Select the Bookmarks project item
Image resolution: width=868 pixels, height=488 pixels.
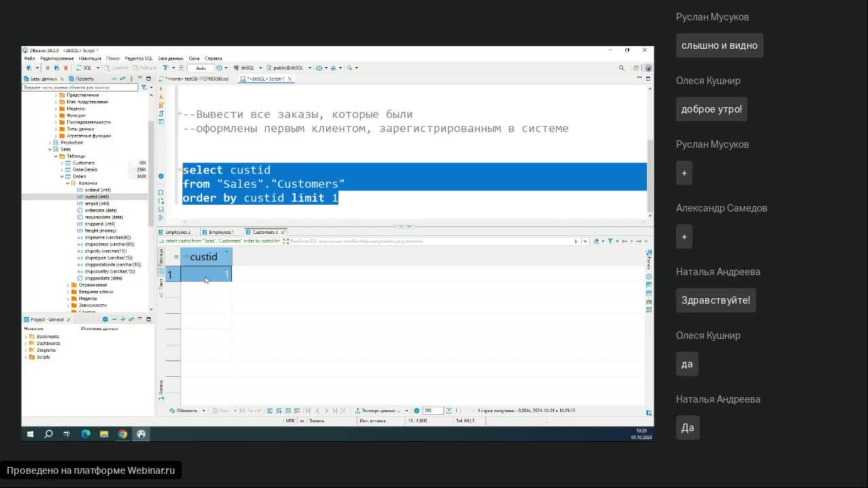pyautogui.click(x=47, y=336)
